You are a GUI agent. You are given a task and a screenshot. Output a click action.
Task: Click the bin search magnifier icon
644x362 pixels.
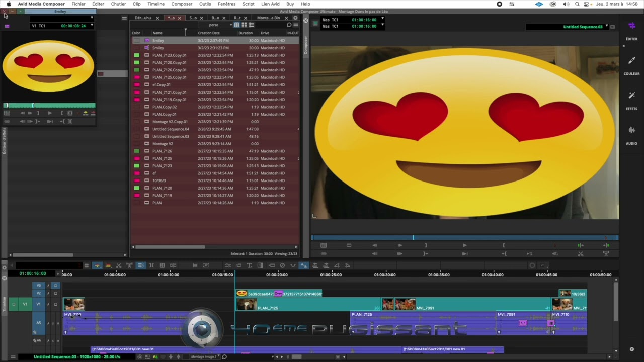tap(289, 25)
